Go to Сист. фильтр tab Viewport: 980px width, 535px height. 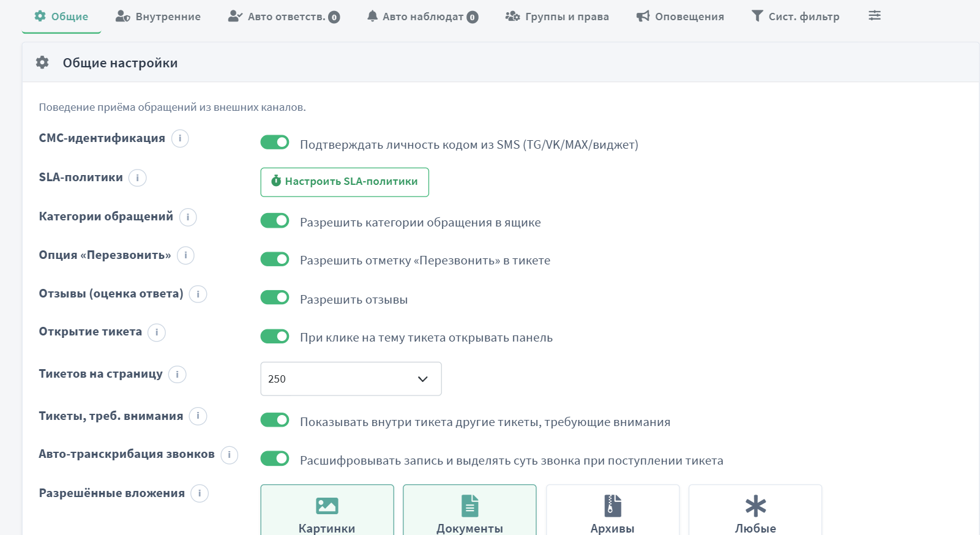(x=795, y=17)
